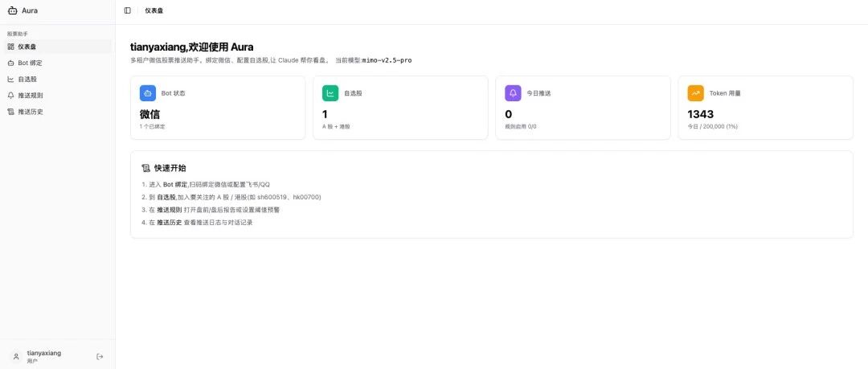Click the tianyaxiang username at bottom left
The image size is (868, 369).
click(44, 353)
